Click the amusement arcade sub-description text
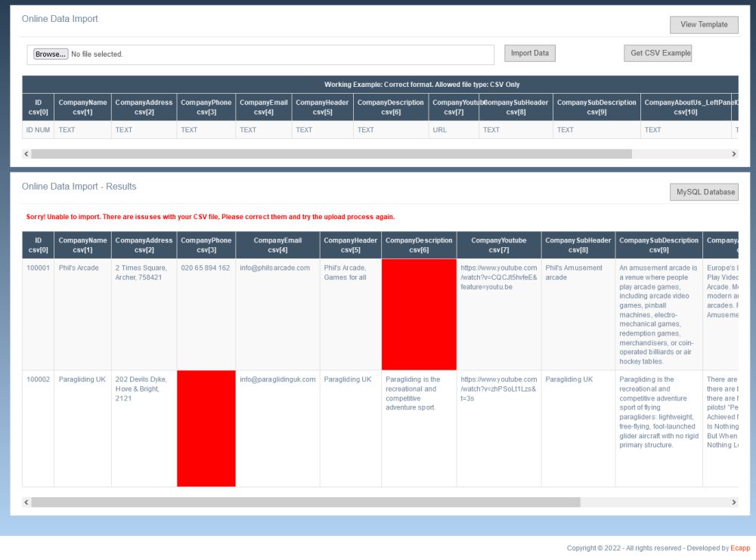 coord(658,314)
